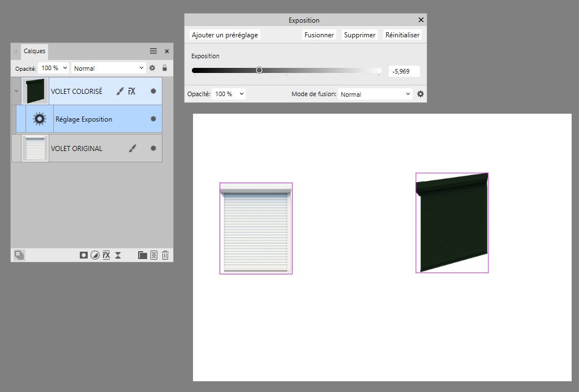The width and height of the screenshot is (579, 392).
Task: Add a new pixel layer in Calques footer
Action: click(154, 255)
